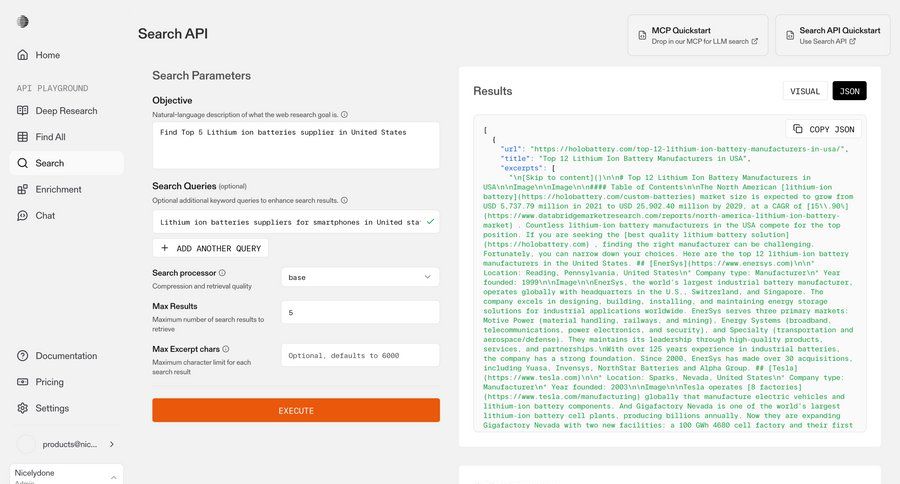Go to the Pricing page
The image size is (900, 484).
[49, 381]
